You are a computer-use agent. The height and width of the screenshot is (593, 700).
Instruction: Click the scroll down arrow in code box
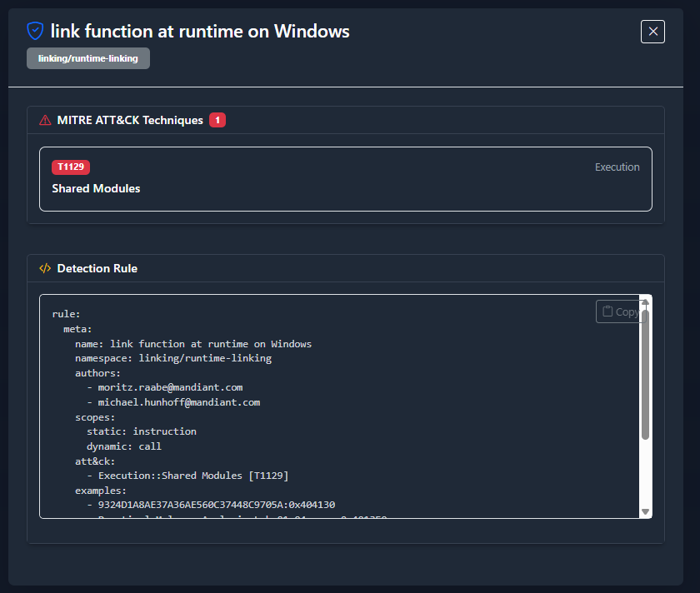pyautogui.click(x=645, y=511)
